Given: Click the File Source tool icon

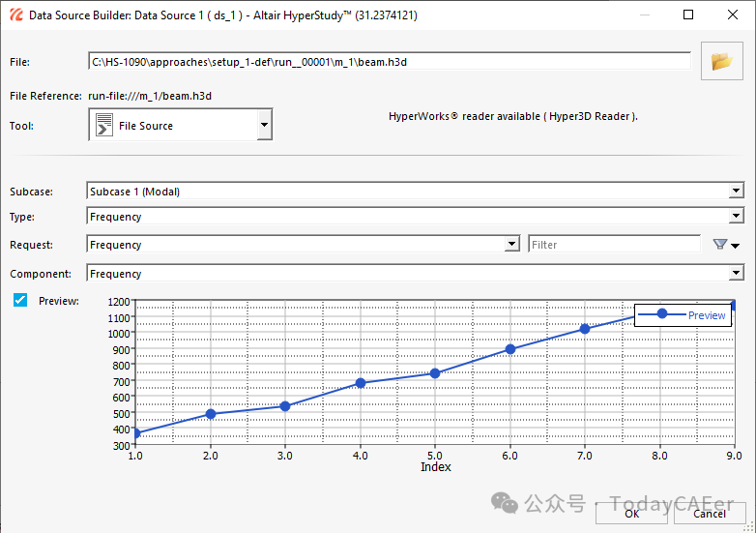Looking at the screenshot, I should [104, 125].
